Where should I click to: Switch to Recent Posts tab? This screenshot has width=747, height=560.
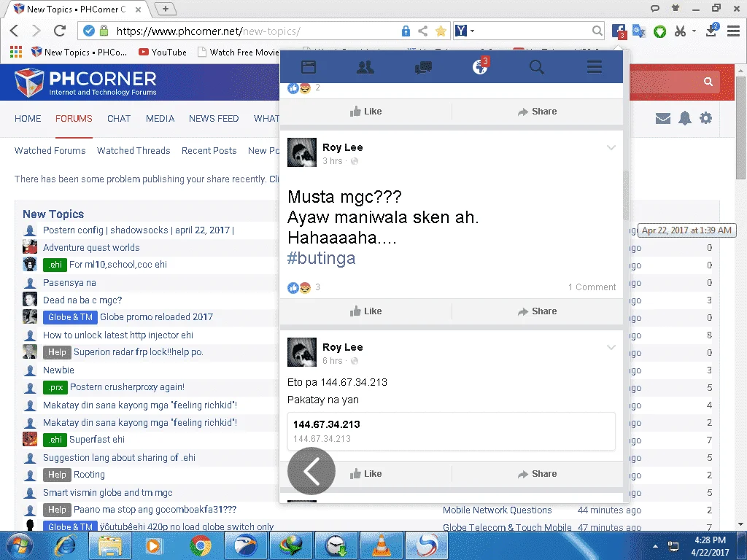(x=209, y=150)
